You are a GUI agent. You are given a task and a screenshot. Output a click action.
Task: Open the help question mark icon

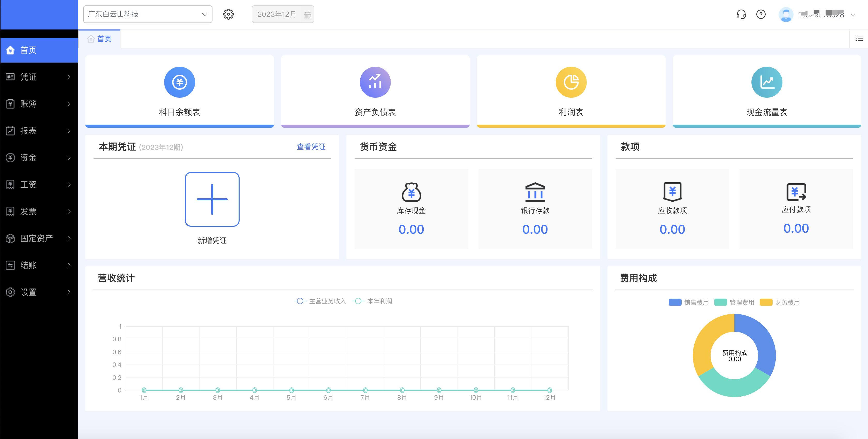pos(761,14)
